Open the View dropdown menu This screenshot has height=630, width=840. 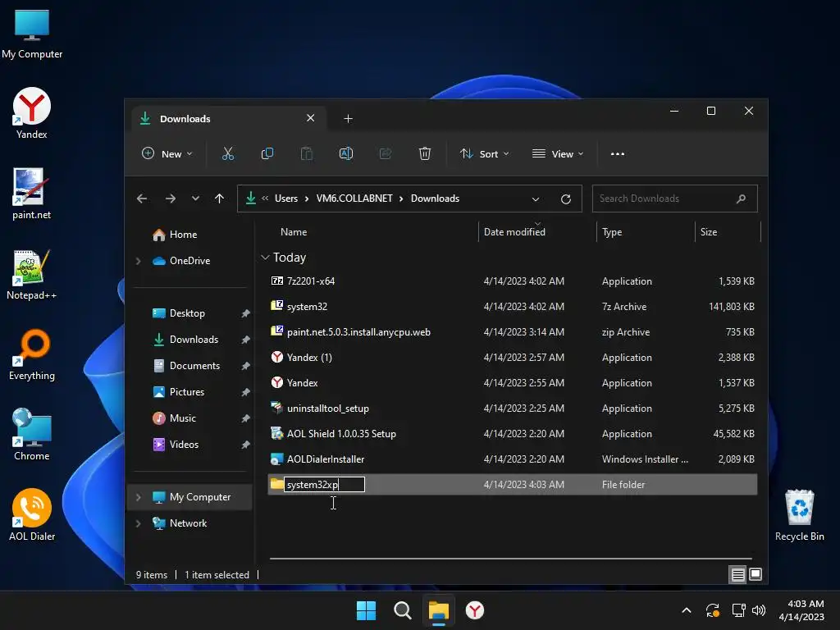[x=558, y=153]
